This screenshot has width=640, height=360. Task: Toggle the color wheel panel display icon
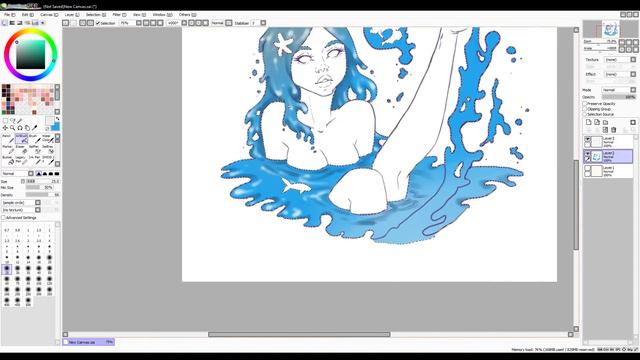tap(4, 23)
